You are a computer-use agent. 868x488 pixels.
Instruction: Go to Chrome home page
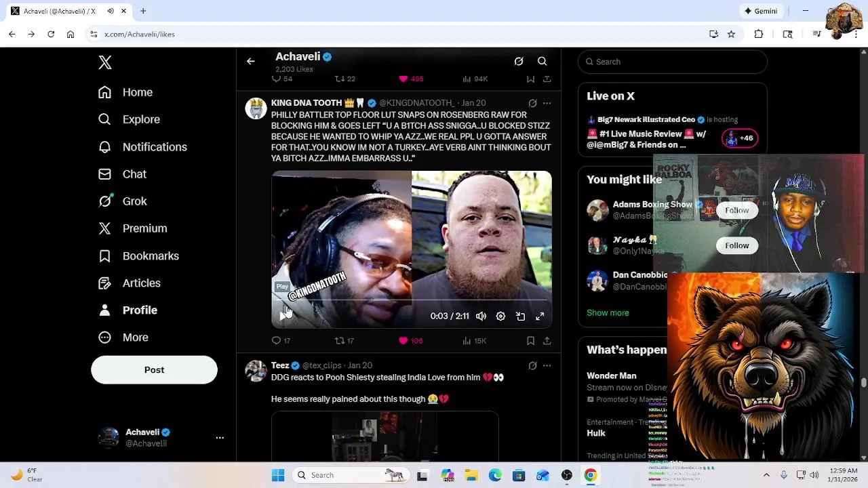click(x=71, y=34)
